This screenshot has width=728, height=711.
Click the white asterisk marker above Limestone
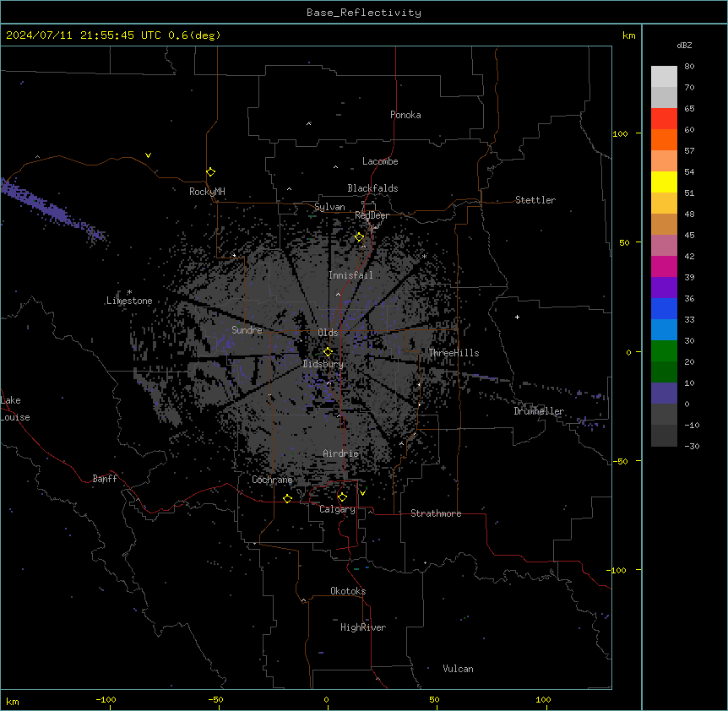pyautogui.click(x=129, y=292)
